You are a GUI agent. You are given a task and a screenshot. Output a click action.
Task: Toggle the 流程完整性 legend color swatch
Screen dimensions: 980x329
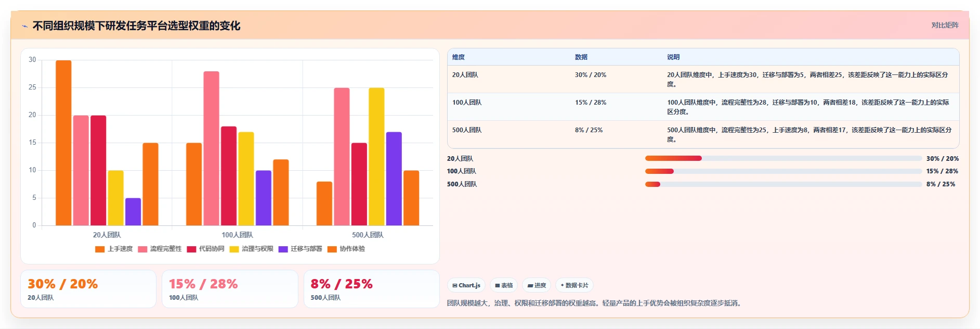[x=142, y=249]
